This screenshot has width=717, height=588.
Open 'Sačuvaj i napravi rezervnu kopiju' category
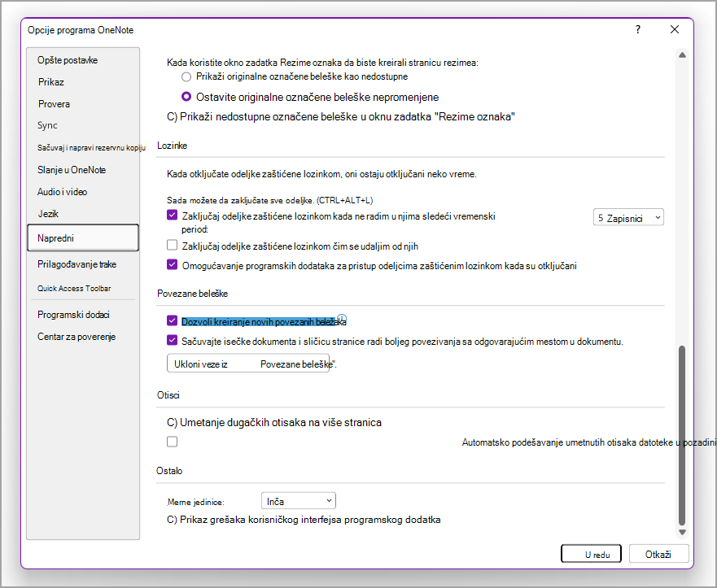click(91, 147)
